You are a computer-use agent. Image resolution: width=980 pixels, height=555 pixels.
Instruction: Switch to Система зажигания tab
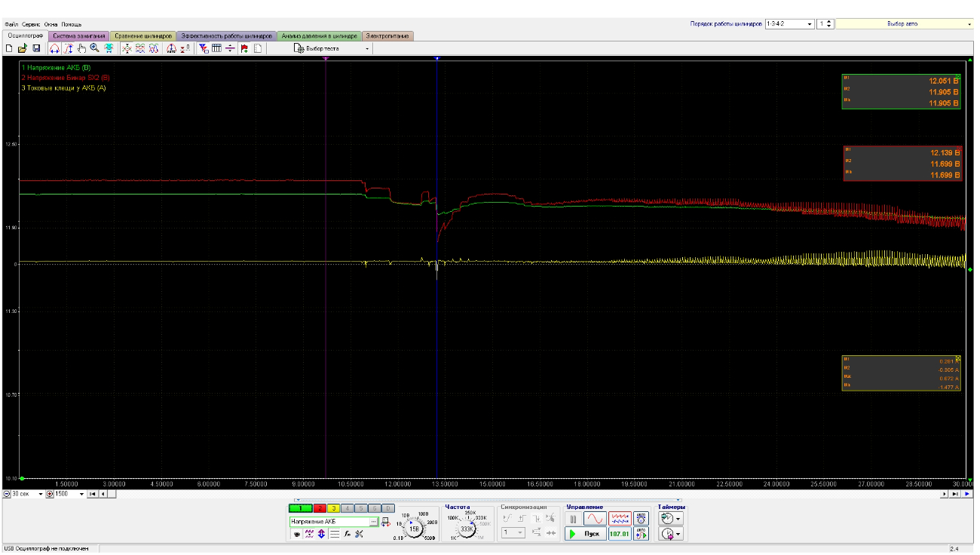(79, 35)
